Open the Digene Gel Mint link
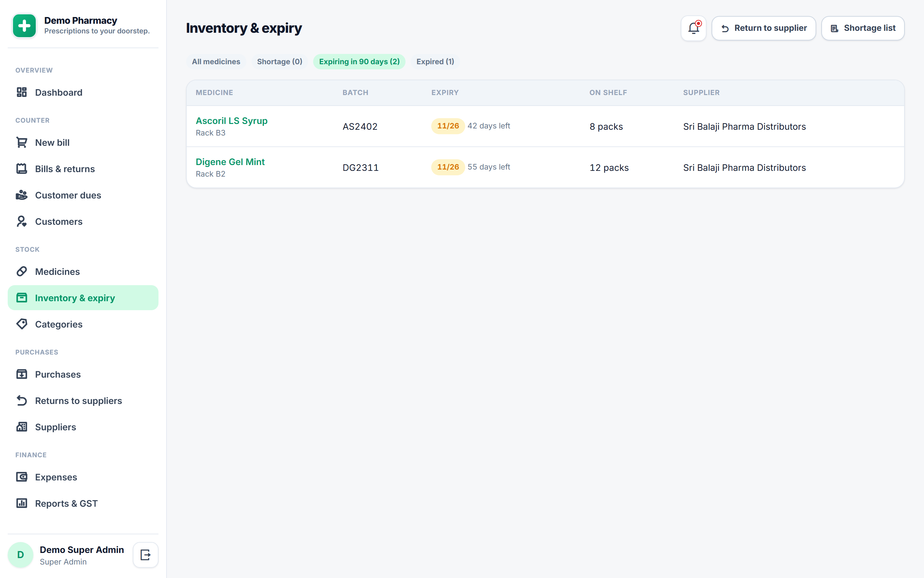 [x=230, y=162]
